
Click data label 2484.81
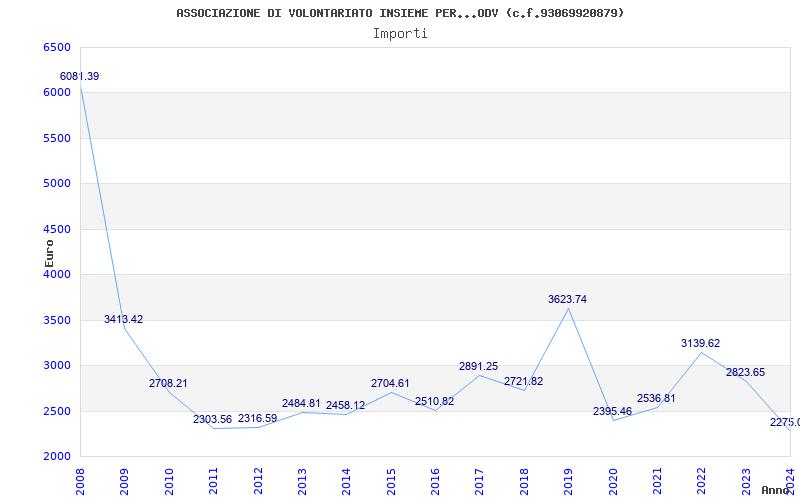(x=302, y=404)
